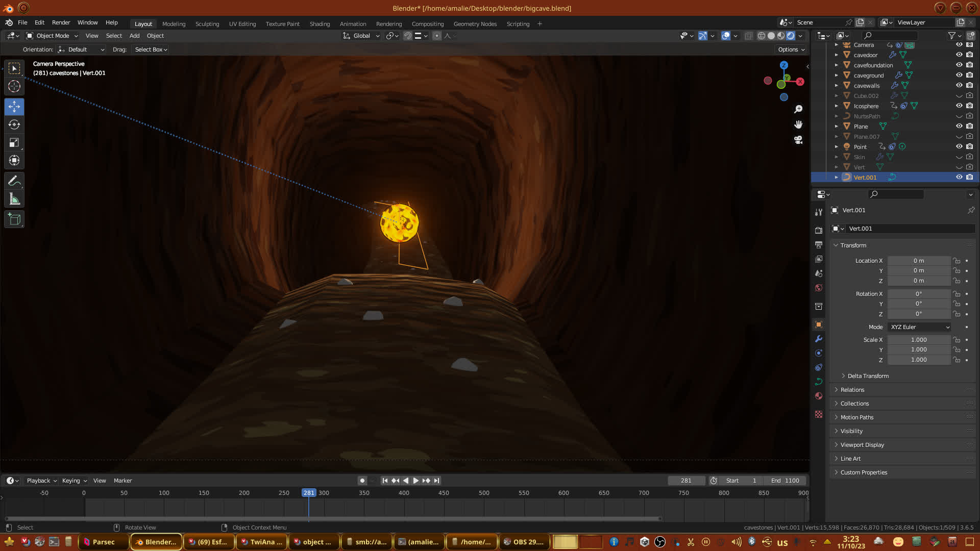
Task: Open the Material properties tab
Action: (x=819, y=396)
